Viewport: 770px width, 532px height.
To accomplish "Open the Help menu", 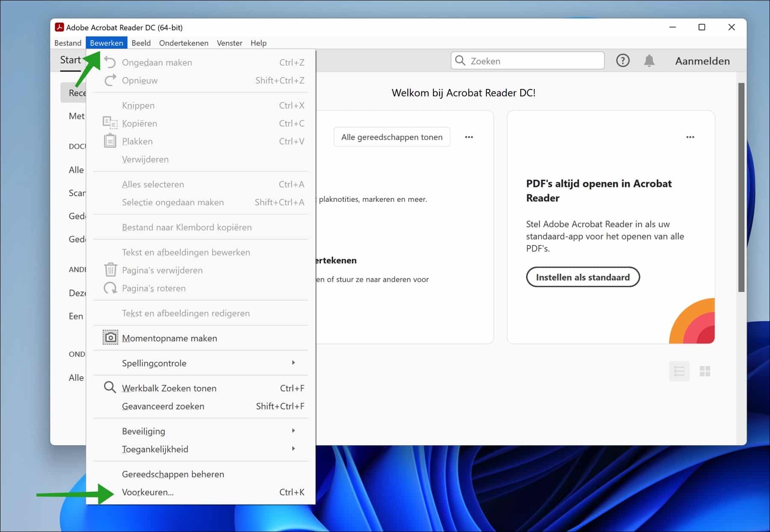I will 259,43.
